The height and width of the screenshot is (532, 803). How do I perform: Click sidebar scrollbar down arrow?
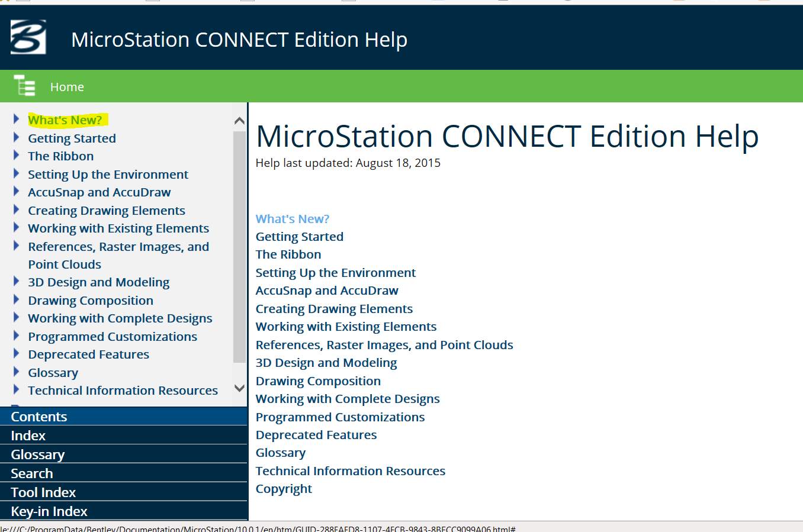[x=239, y=388]
